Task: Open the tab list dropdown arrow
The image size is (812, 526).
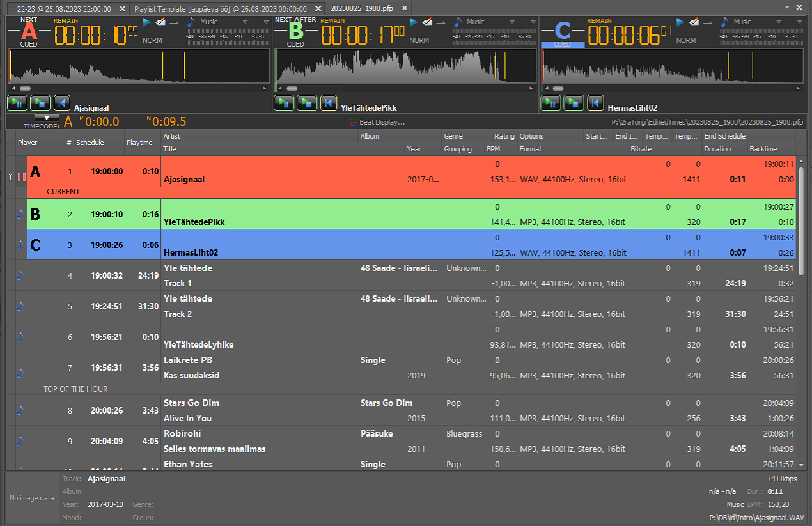Action: pyautogui.click(x=786, y=6)
